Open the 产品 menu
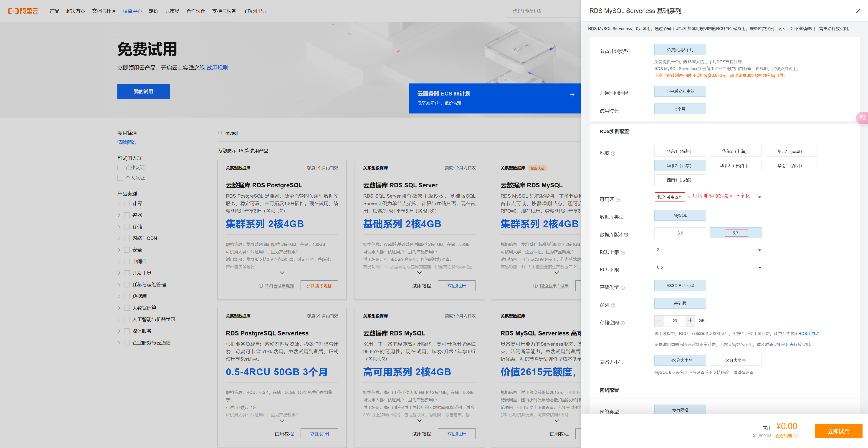This screenshot has height=448, width=868. (54, 11)
